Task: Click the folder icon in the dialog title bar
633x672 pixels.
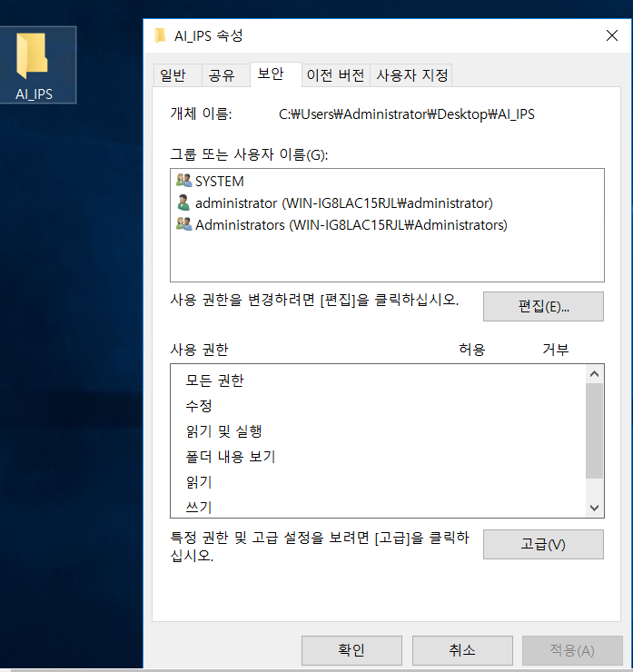Action: point(160,35)
